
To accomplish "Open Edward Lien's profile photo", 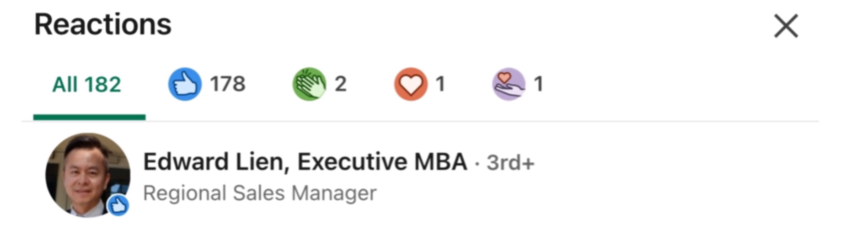I will 88,175.
